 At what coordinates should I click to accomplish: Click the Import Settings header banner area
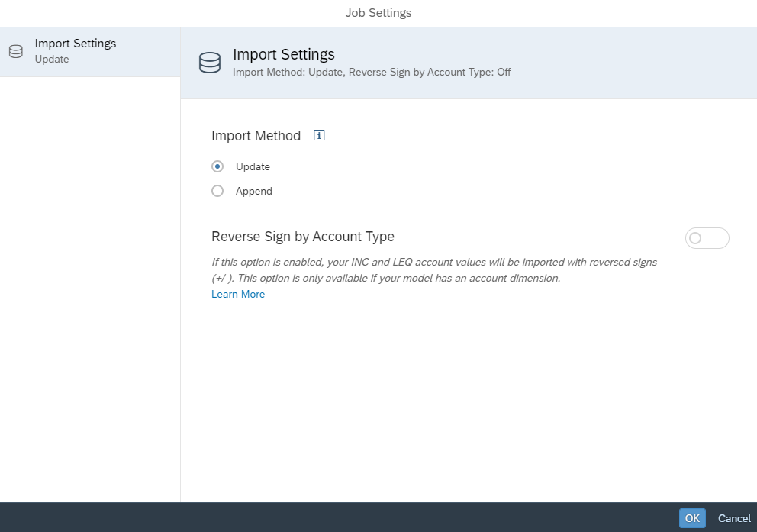[469, 61]
